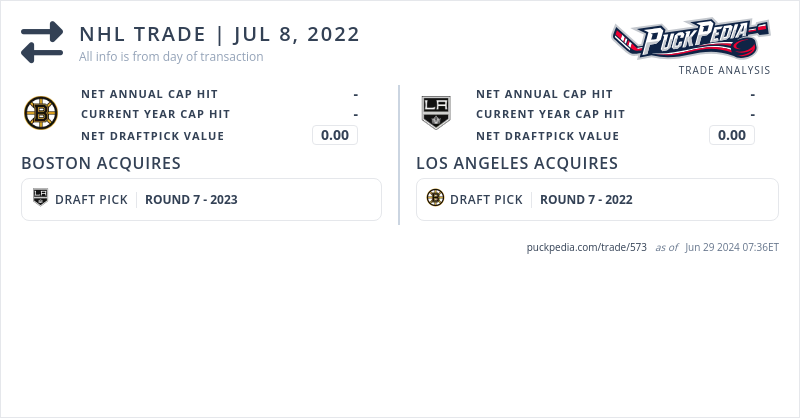The height and width of the screenshot is (418, 800).
Task: Click Boston's net draftpick value 0.00 box
Action: [335, 135]
